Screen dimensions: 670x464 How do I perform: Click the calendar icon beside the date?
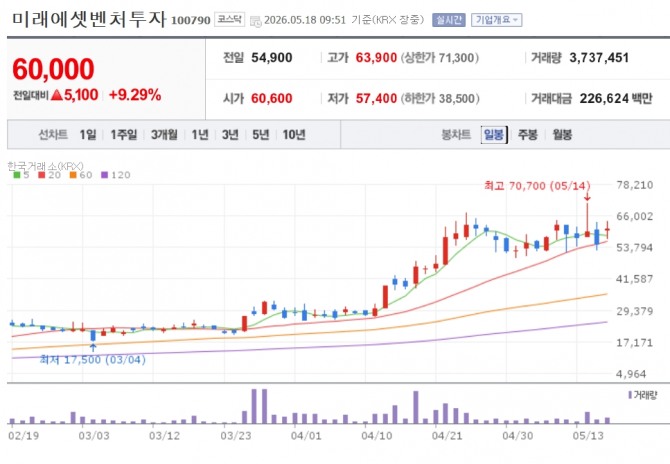(x=255, y=21)
